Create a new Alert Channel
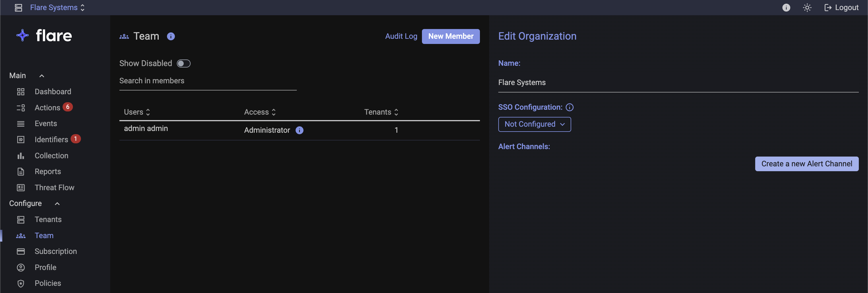 coord(807,164)
